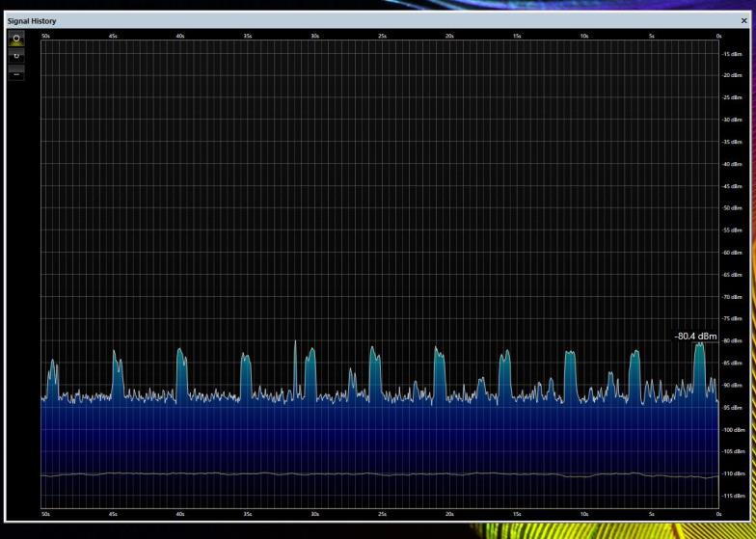Click the 50s label on top time axis
Viewport: 756px width, 539px height.
(x=46, y=36)
